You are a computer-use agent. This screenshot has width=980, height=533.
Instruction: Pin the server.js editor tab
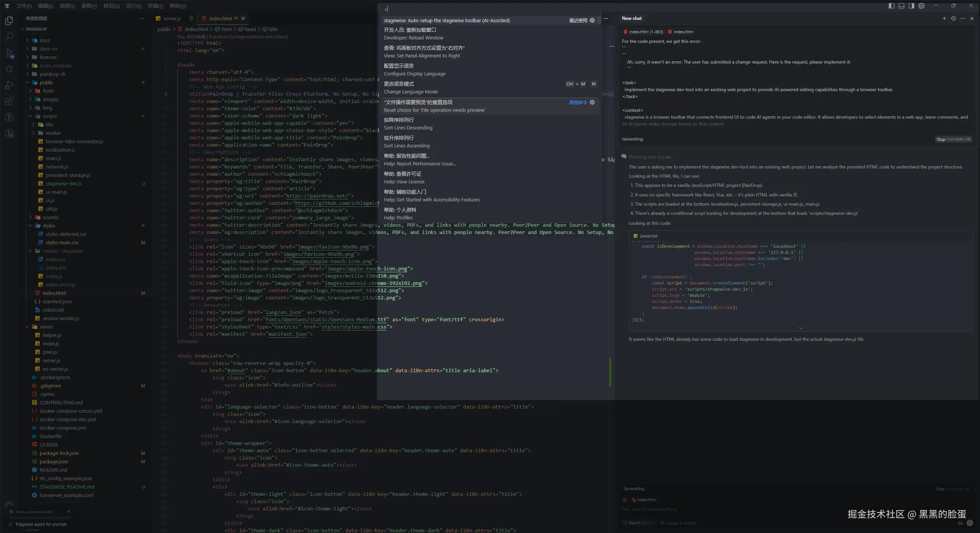click(191, 18)
